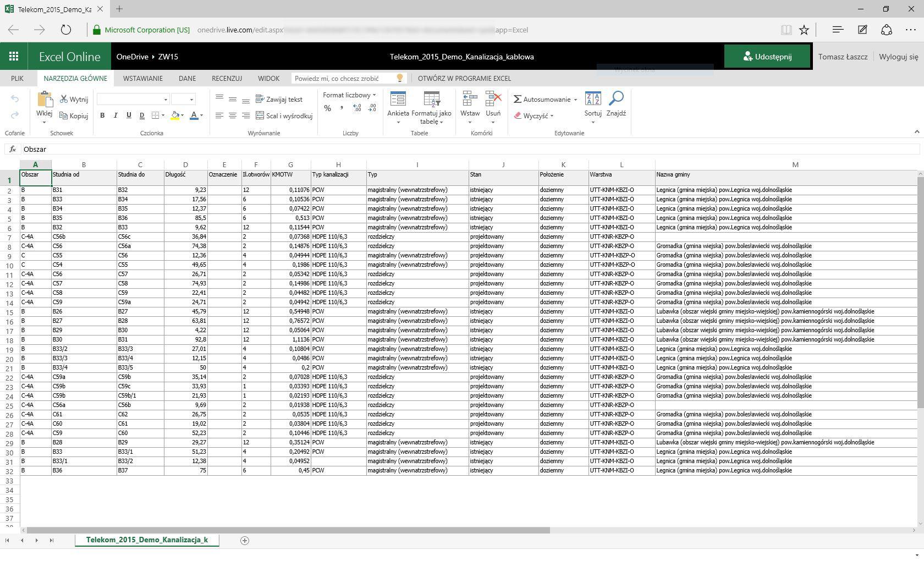Screen dimensions: 924x561
Task: Cut selection with Wytnij
Action: 74,100
